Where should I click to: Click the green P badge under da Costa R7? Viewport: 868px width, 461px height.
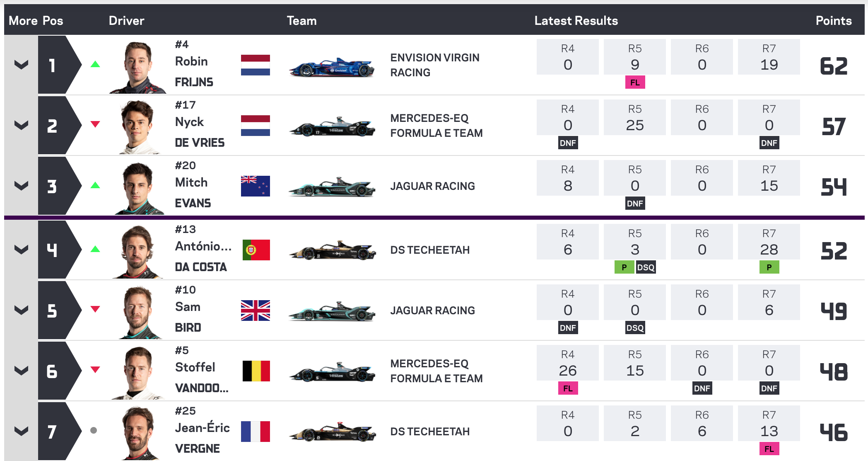click(769, 267)
